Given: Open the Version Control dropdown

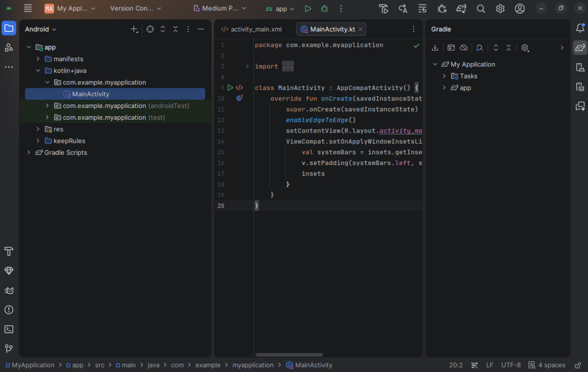Looking at the screenshot, I should click(135, 8).
